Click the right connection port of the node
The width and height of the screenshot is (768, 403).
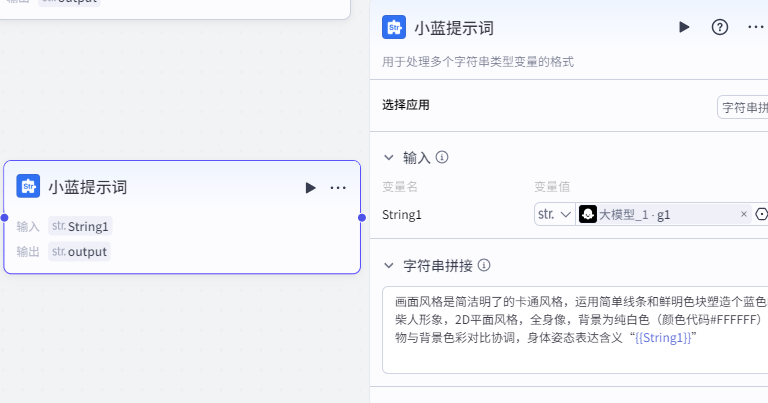[x=362, y=217]
